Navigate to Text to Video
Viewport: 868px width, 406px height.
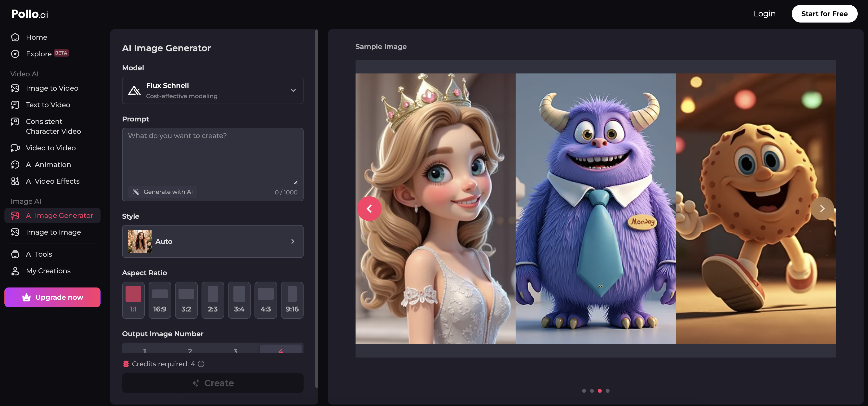pyautogui.click(x=48, y=105)
